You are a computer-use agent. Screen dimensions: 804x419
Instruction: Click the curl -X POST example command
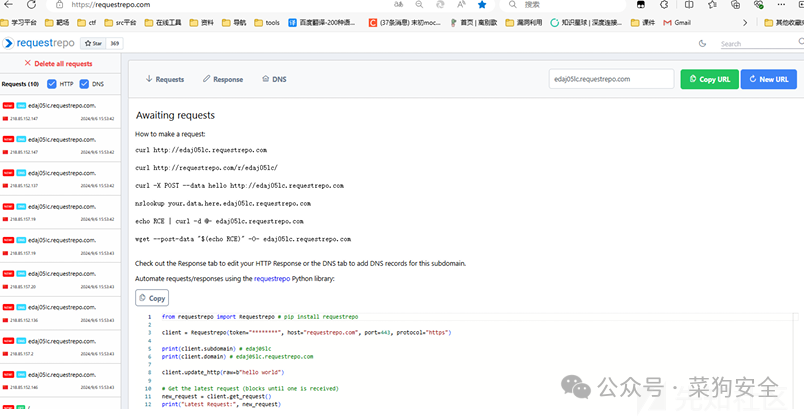pyautogui.click(x=239, y=186)
